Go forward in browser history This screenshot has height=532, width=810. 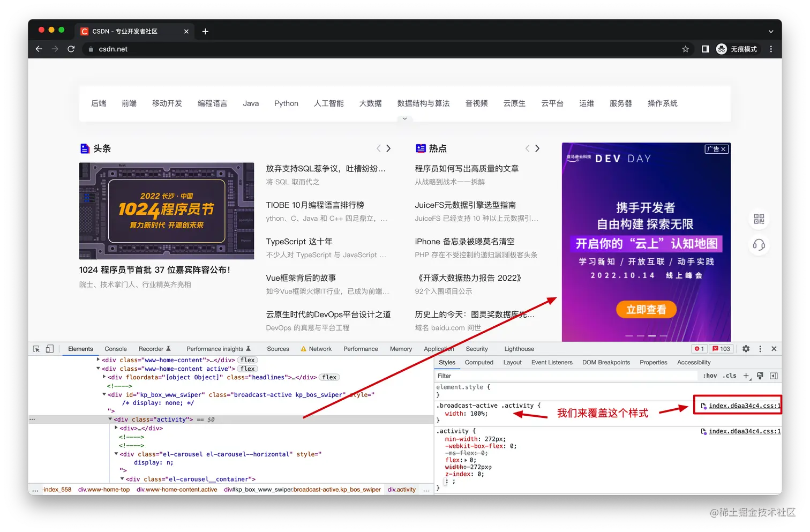55,49
